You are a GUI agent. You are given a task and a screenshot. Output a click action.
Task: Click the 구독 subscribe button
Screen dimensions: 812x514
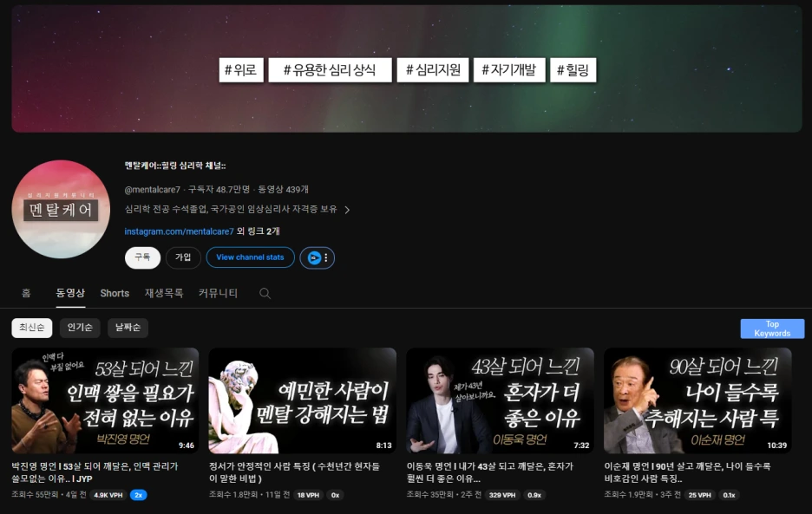142,257
